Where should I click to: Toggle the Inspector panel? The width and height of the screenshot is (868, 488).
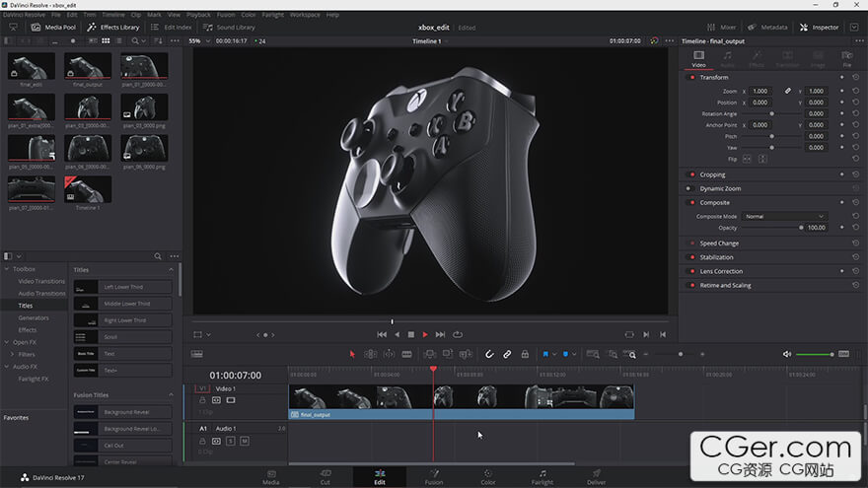pos(820,28)
